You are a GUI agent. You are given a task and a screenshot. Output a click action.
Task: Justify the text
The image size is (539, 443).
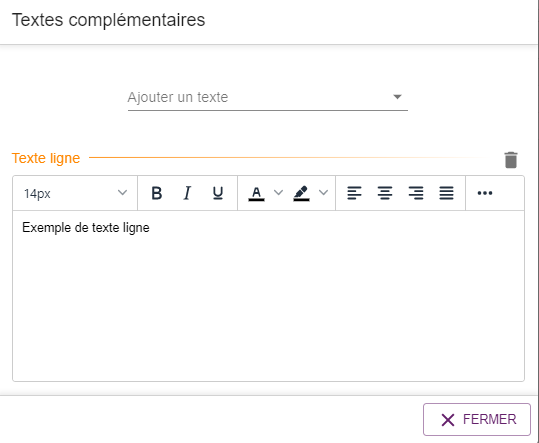(446, 193)
